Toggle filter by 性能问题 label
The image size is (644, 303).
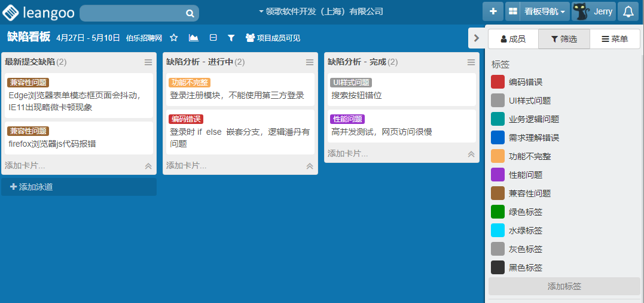pos(526,175)
